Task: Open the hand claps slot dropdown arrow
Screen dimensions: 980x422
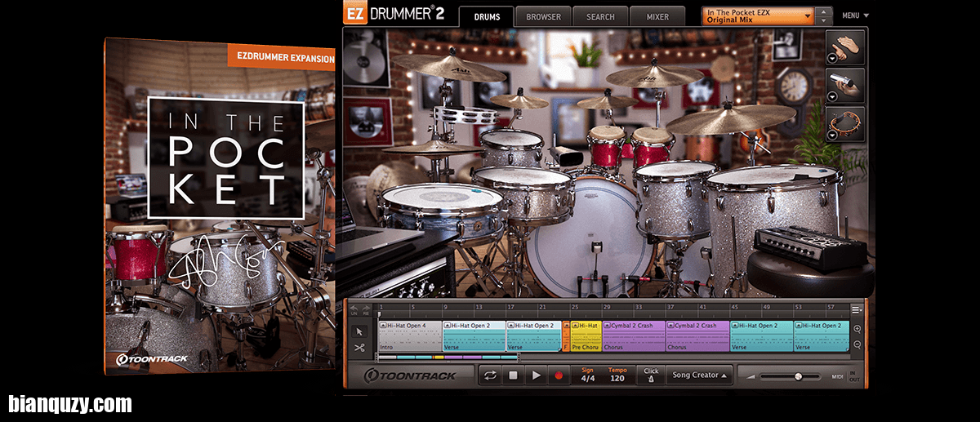Action: pos(832,59)
